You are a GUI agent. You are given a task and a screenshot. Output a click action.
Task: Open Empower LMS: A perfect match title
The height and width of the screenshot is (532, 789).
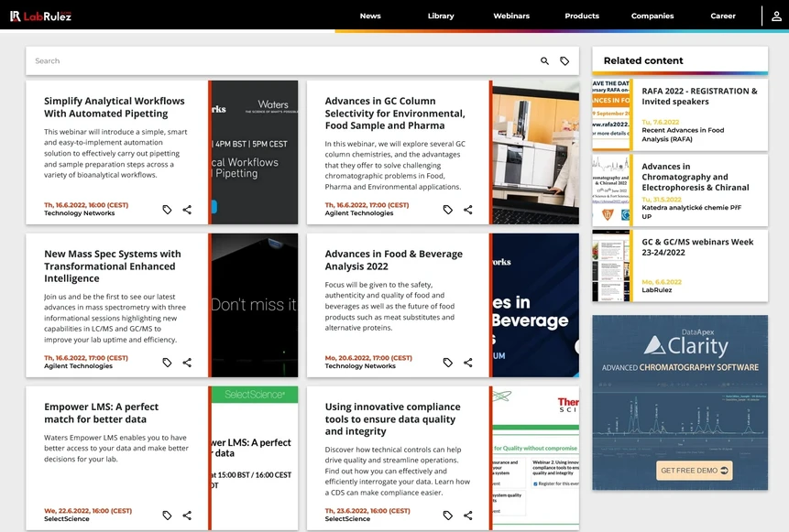tap(101, 413)
